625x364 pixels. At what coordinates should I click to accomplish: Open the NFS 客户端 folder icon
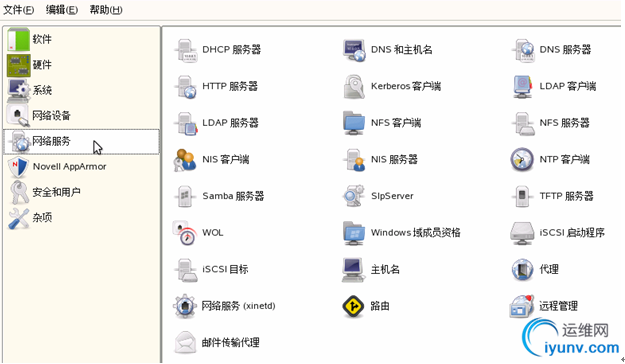pyautogui.click(x=354, y=123)
